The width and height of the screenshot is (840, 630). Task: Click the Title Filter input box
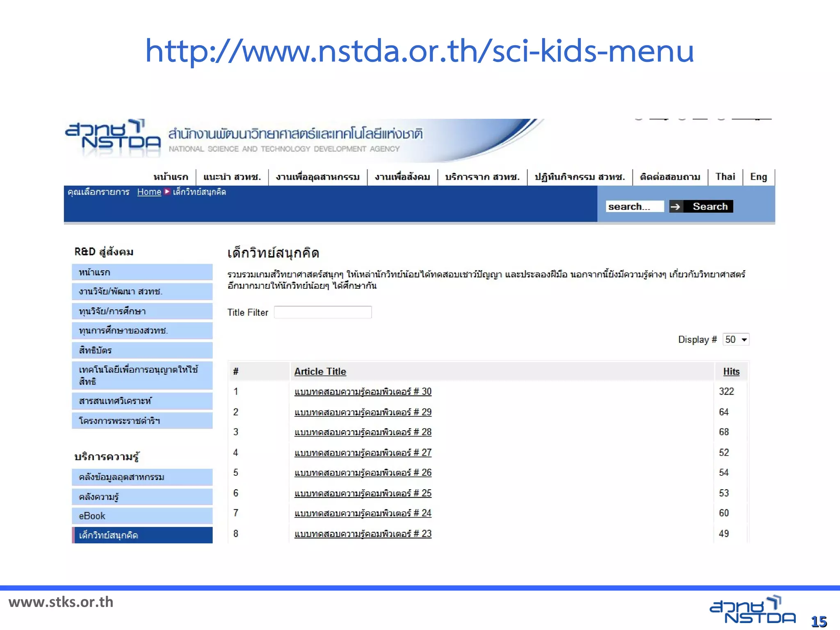coord(323,312)
